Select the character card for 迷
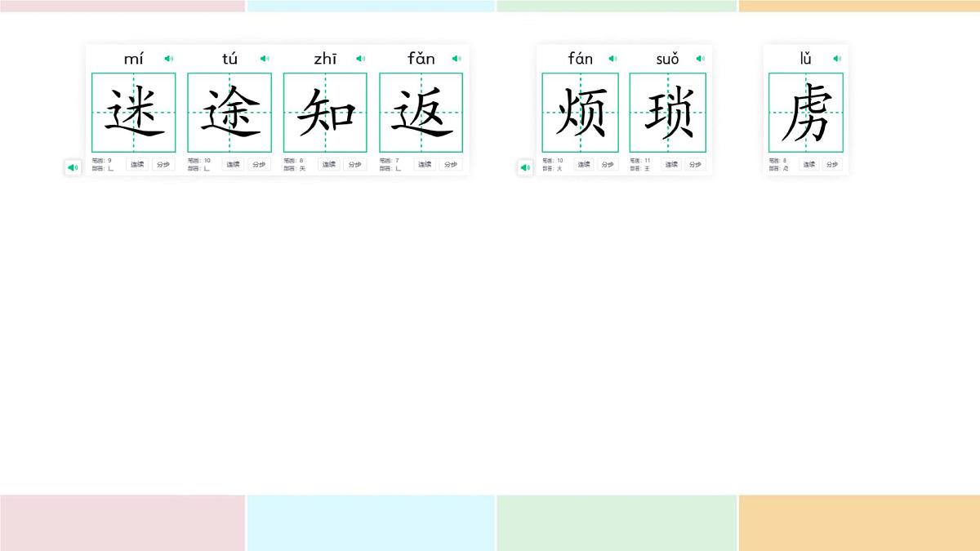The height and width of the screenshot is (551, 980). click(x=133, y=113)
